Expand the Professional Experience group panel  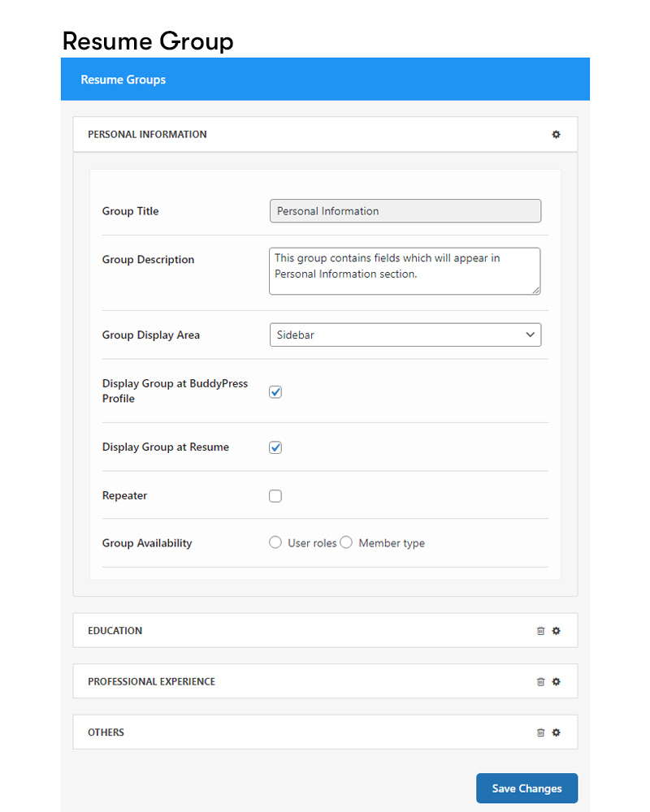tap(325, 681)
